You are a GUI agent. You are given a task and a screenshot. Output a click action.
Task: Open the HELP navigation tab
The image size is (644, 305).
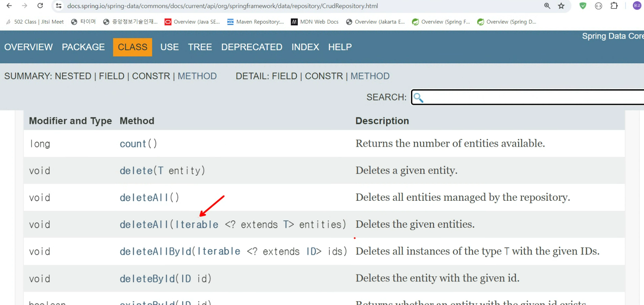tap(340, 47)
